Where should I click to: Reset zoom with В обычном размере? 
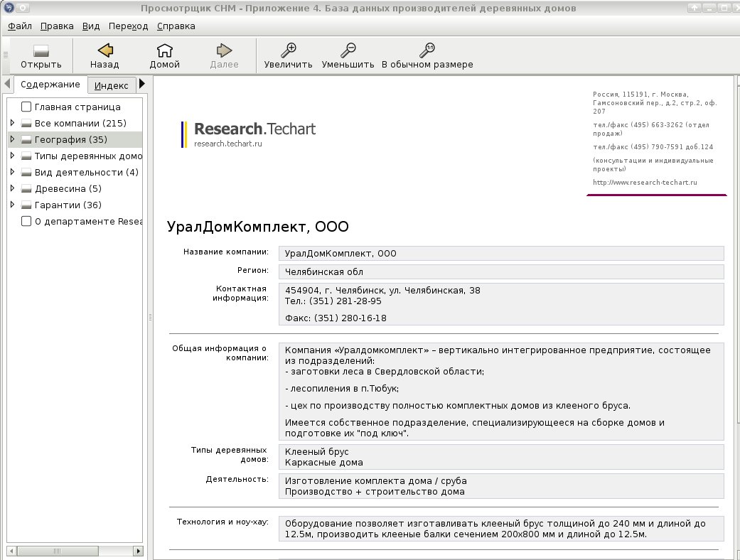427,50
